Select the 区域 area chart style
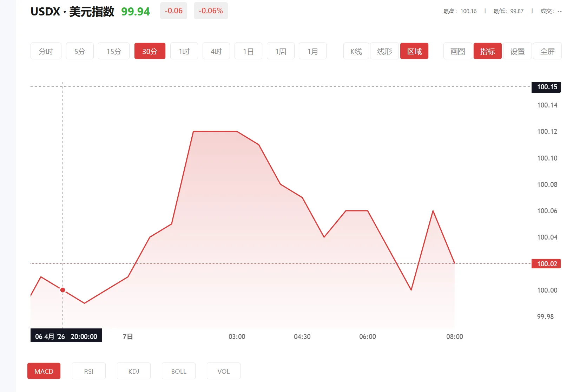This screenshot has width=573, height=392. [x=414, y=51]
